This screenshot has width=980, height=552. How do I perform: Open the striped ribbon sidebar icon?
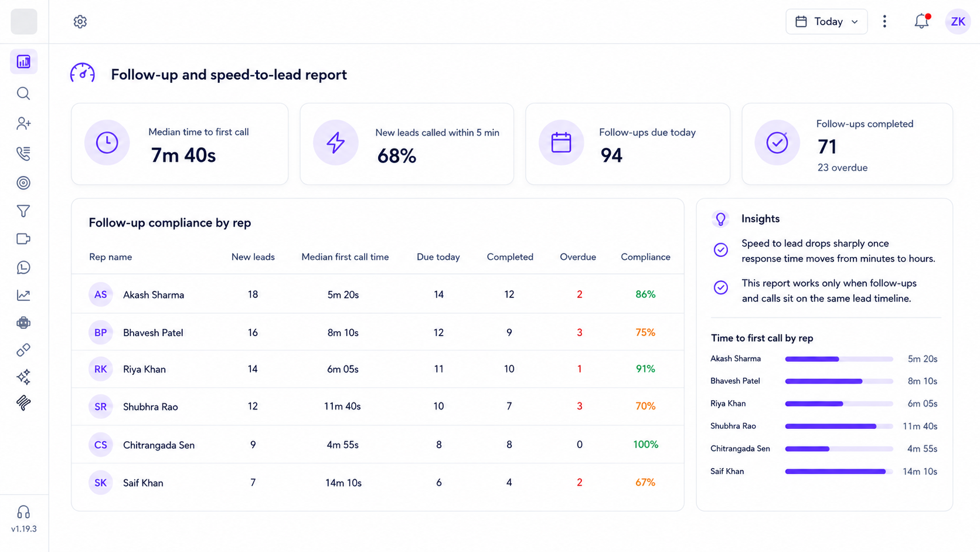23,403
